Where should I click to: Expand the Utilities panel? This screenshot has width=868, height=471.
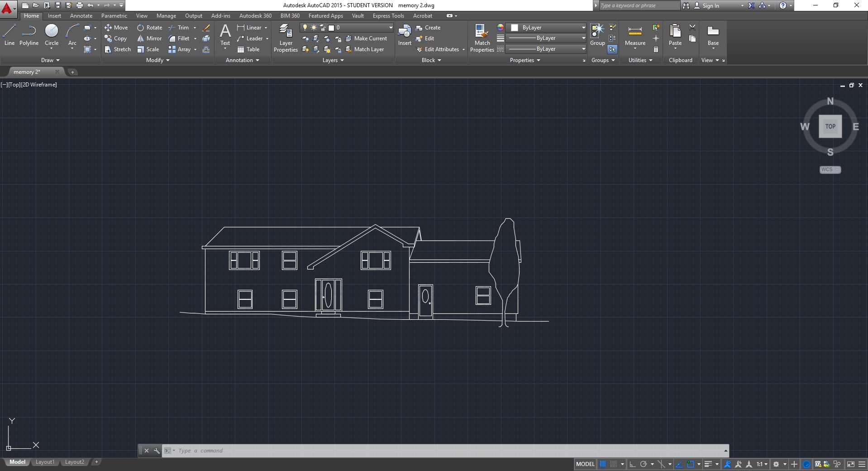pyautogui.click(x=640, y=60)
